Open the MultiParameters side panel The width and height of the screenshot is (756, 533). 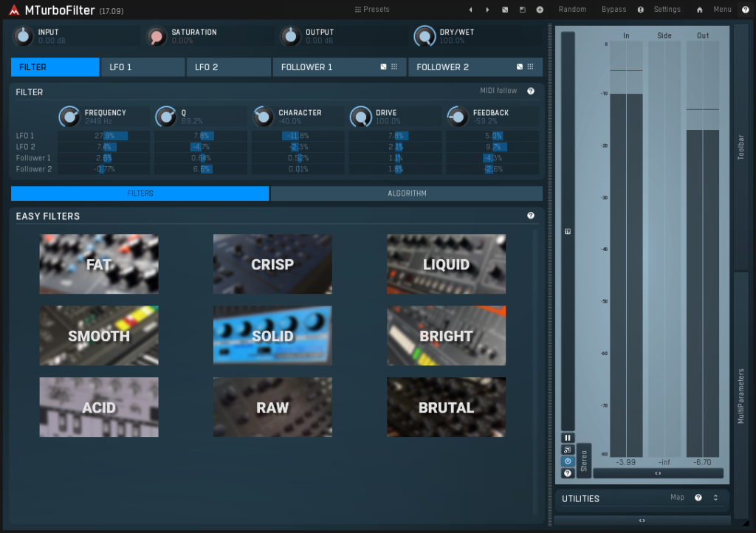pos(740,395)
